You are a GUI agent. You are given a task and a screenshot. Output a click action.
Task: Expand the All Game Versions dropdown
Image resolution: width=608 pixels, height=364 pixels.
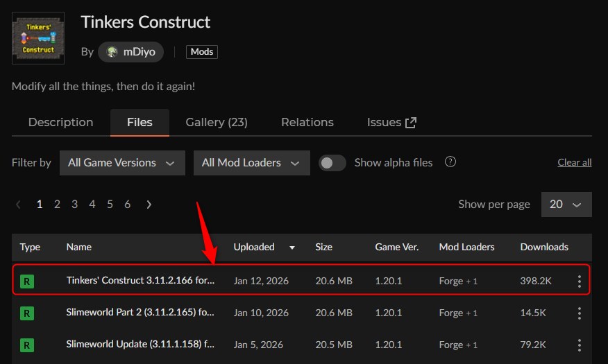point(122,163)
